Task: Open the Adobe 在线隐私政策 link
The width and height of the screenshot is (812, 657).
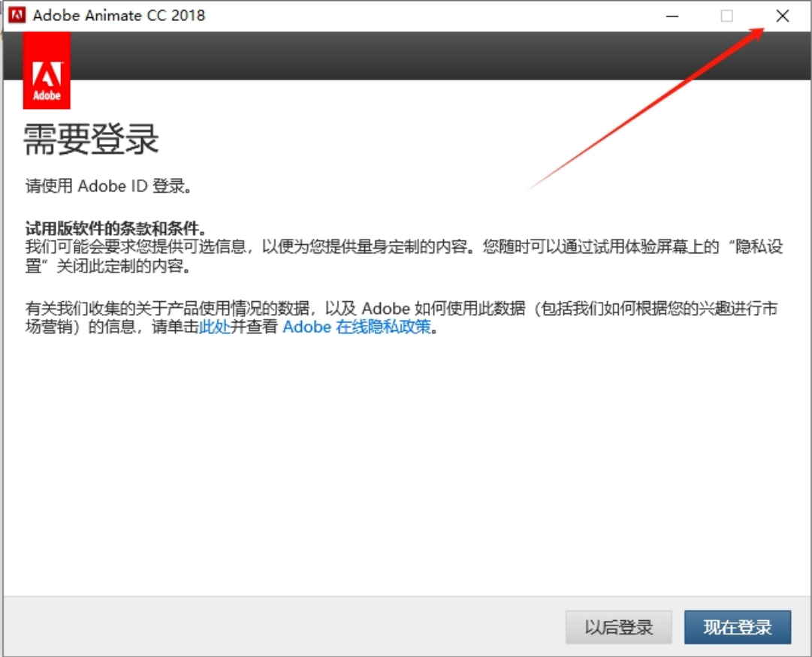Action: 357,327
